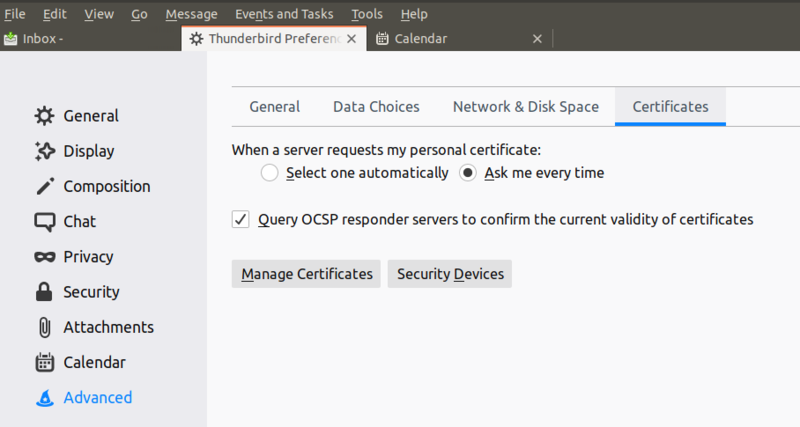This screenshot has height=427, width=800.
Task: Open the General preferences gear icon
Action: pos(44,116)
